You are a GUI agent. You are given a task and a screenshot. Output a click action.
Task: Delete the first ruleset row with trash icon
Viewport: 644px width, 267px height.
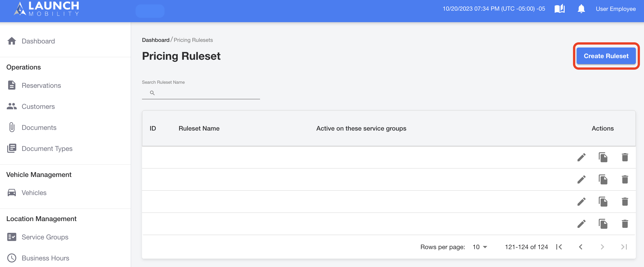point(625,157)
